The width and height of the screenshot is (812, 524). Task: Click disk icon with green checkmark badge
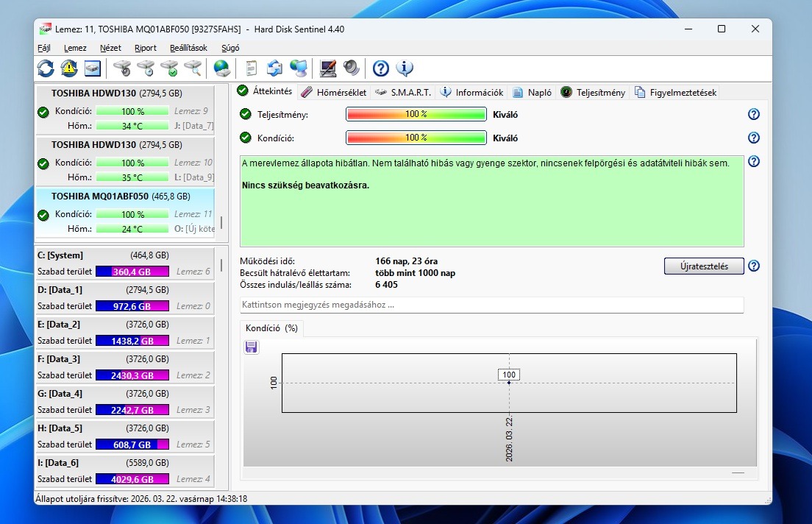169,68
